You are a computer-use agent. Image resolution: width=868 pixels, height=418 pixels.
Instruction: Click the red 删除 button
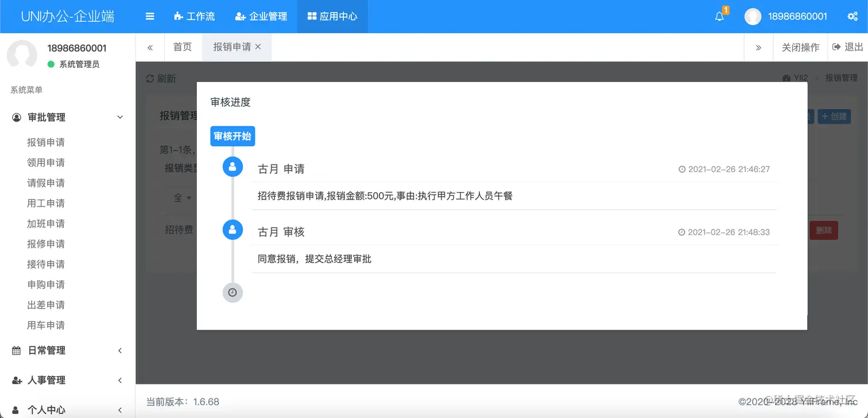click(x=823, y=230)
